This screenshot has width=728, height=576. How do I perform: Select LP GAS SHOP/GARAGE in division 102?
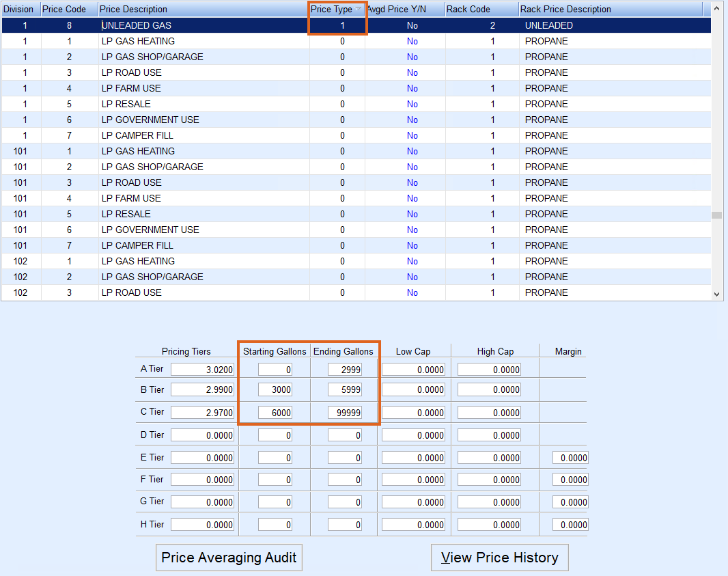[x=356, y=277]
